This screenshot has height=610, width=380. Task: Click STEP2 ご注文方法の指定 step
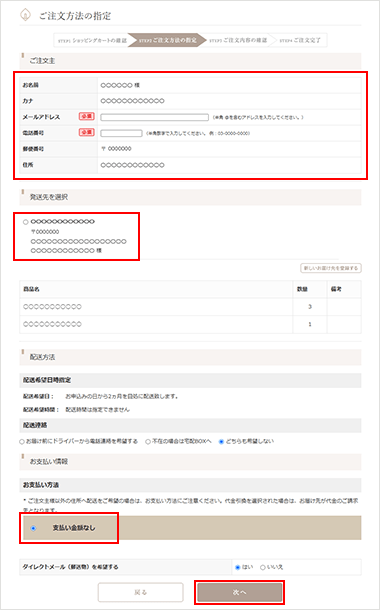point(167,40)
